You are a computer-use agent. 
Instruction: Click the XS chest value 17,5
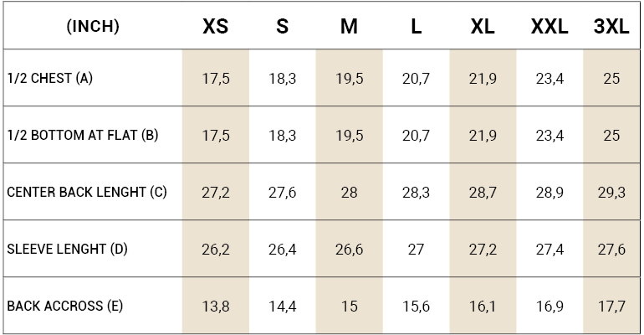[216, 79]
